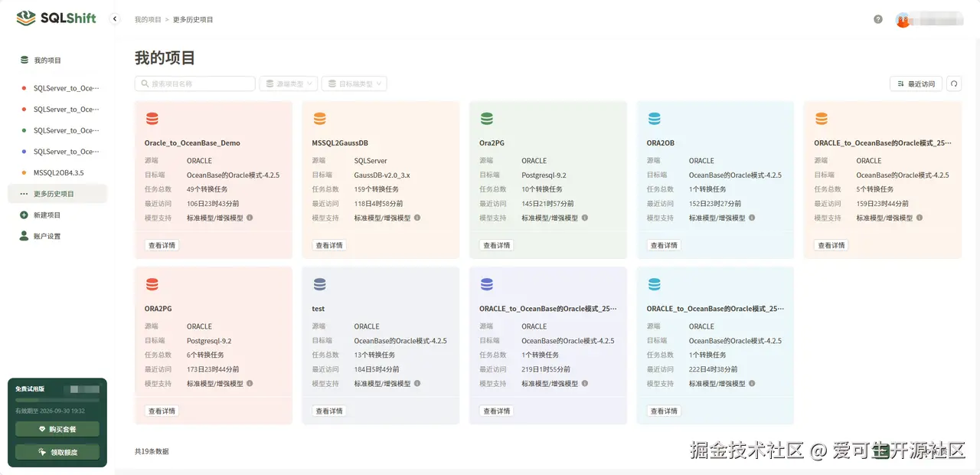Click the free trial usage progress bar
The width and height of the screenshot is (980, 475).
coord(57,400)
